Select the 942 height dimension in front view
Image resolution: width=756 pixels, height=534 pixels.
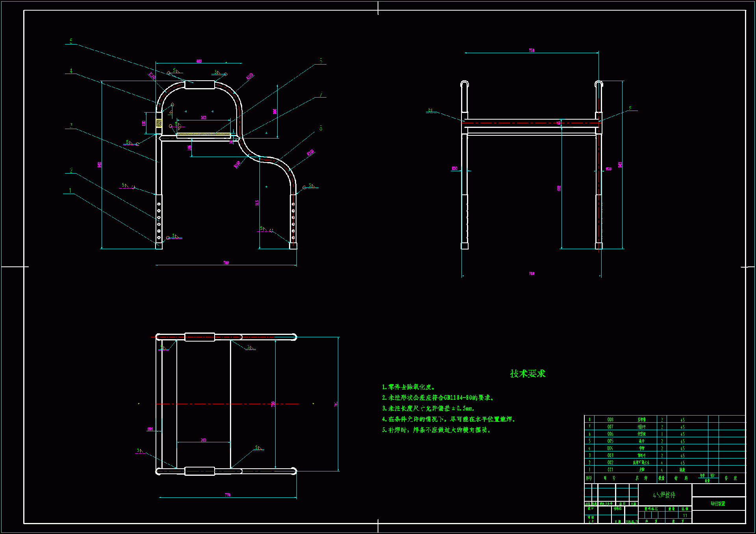click(x=100, y=164)
